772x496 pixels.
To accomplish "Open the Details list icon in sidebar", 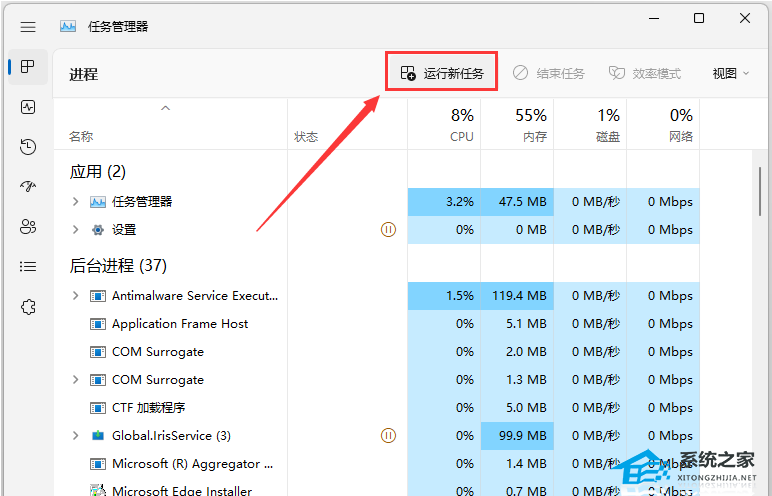I will click(28, 267).
